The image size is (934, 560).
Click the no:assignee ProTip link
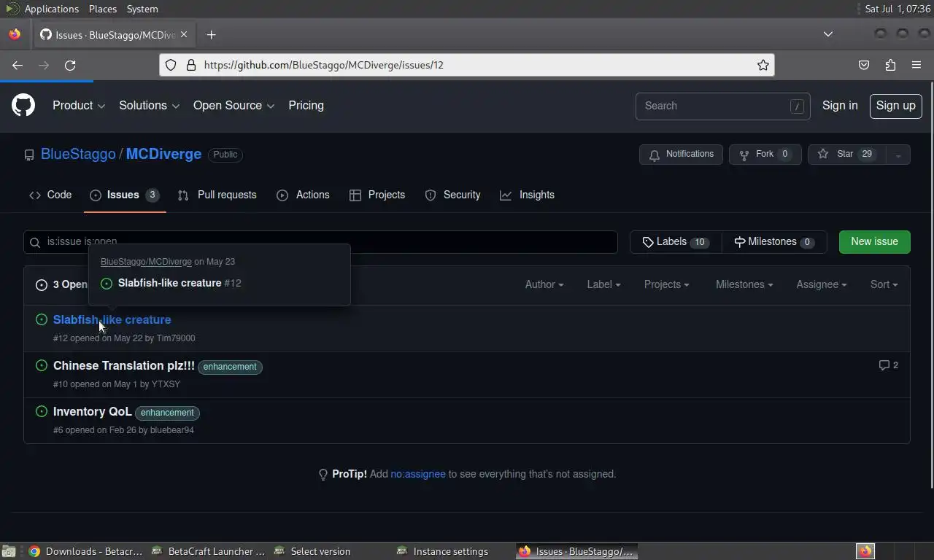click(x=418, y=474)
